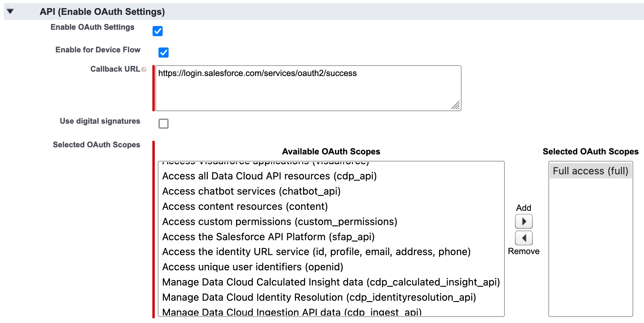The width and height of the screenshot is (644, 323).
Task: Select Full access (full) in selected scopes
Action: coord(590,171)
